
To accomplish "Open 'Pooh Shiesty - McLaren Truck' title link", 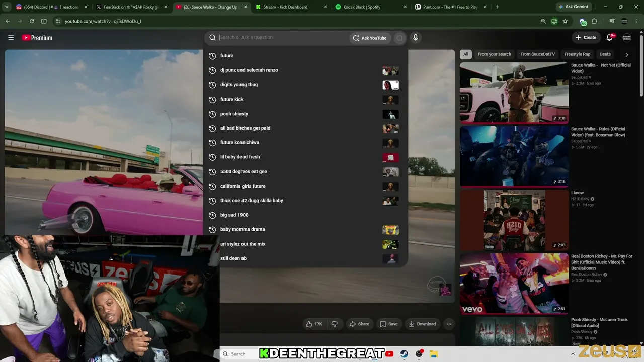I will coord(599,323).
